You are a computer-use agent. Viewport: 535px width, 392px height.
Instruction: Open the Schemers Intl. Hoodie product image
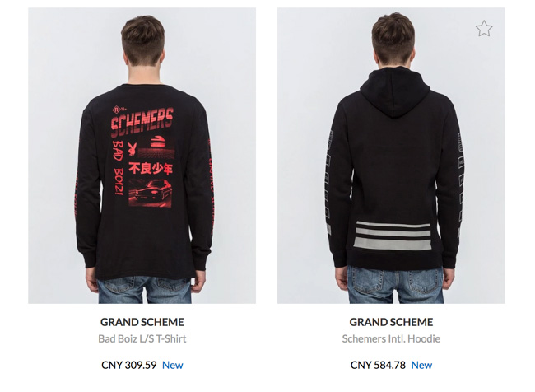[x=391, y=156]
